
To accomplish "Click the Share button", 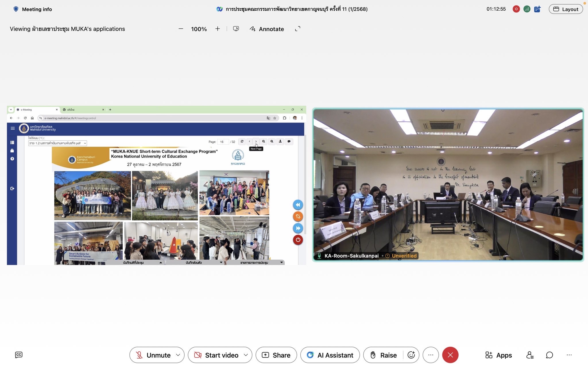I will click(276, 355).
